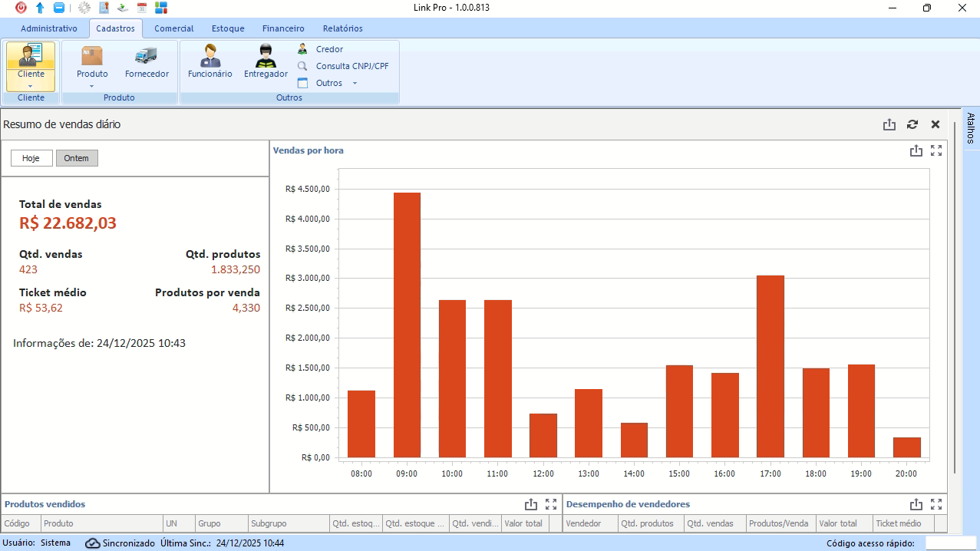
Task: Sort by Código column header
Action: coord(21,523)
